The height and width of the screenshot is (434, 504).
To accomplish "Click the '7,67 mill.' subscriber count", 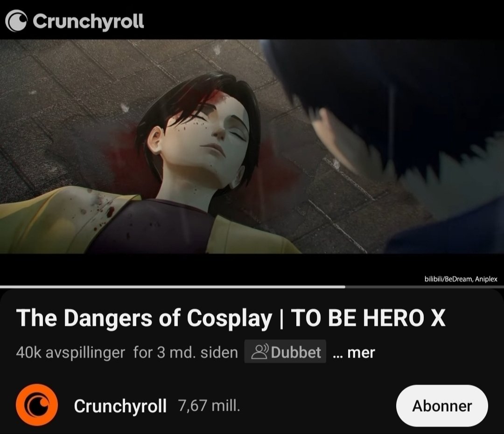I will (x=209, y=406).
